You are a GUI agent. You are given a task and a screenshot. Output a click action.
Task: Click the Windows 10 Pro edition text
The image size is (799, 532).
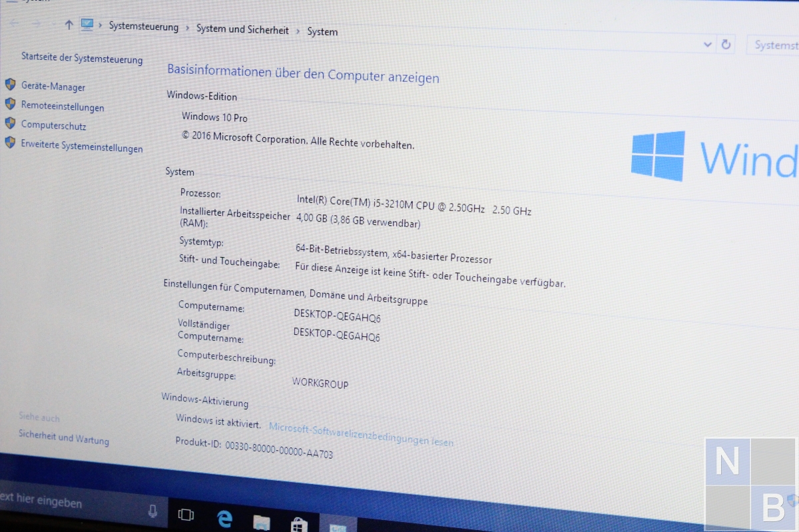[214, 117]
